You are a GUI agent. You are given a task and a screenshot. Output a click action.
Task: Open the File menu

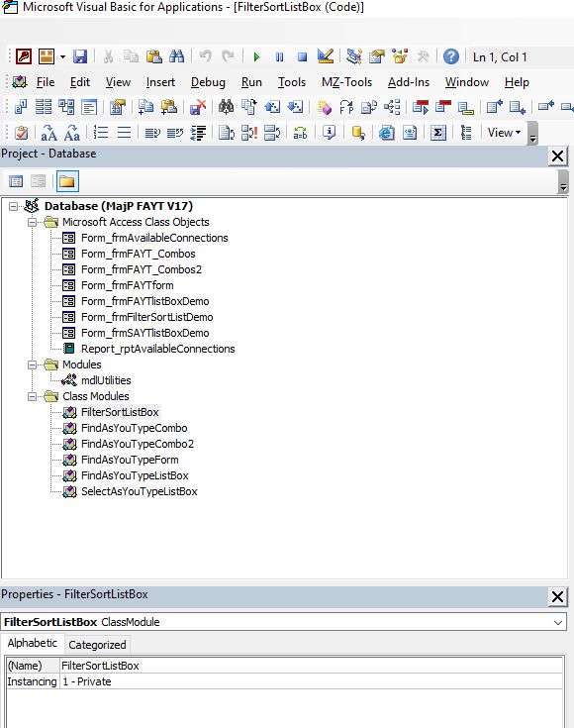coord(46,82)
